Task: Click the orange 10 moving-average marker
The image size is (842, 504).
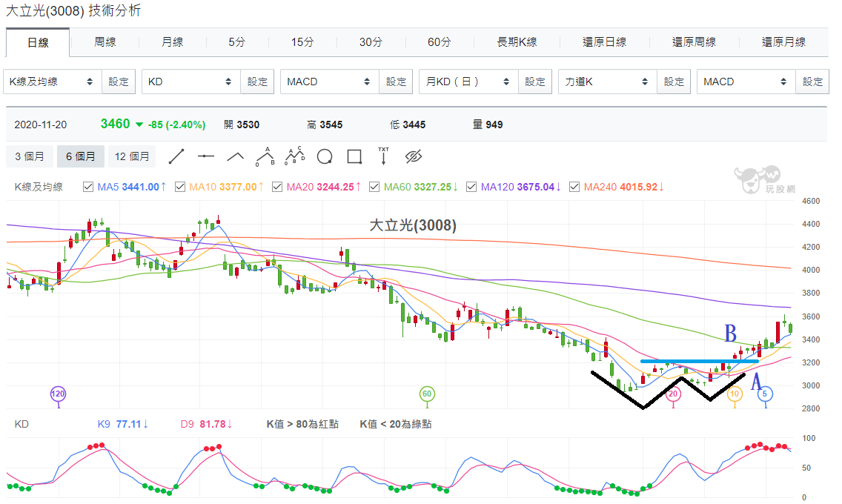Action: point(734,394)
